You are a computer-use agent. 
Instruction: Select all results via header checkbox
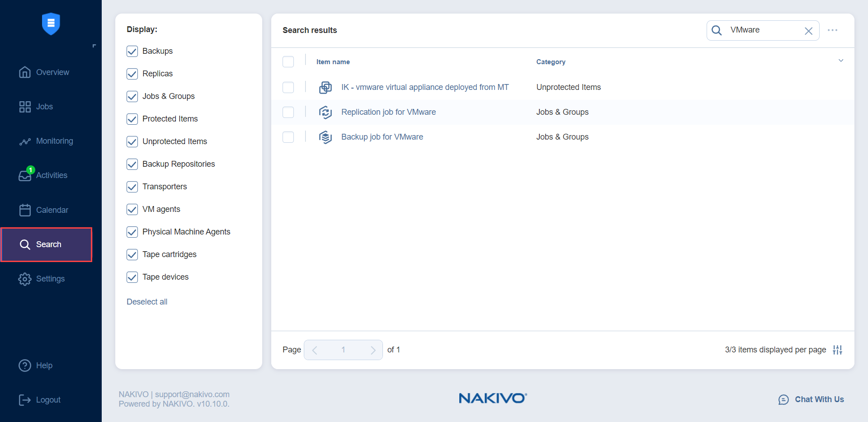pos(288,61)
